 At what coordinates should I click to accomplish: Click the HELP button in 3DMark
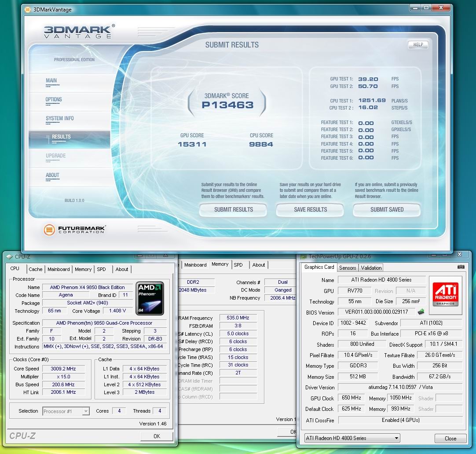pyautogui.click(x=418, y=44)
